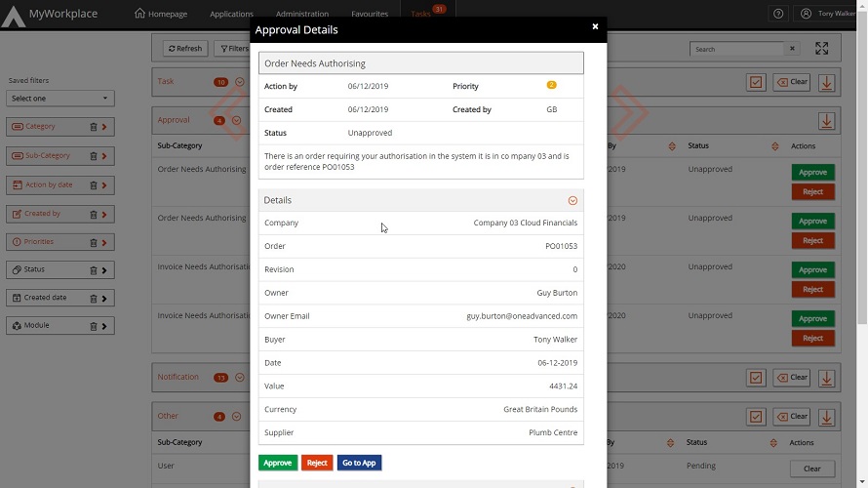Viewport: 868px width, 488px height.
Task: Expand the Created date filter arrow
Action: tap(104, 299)
